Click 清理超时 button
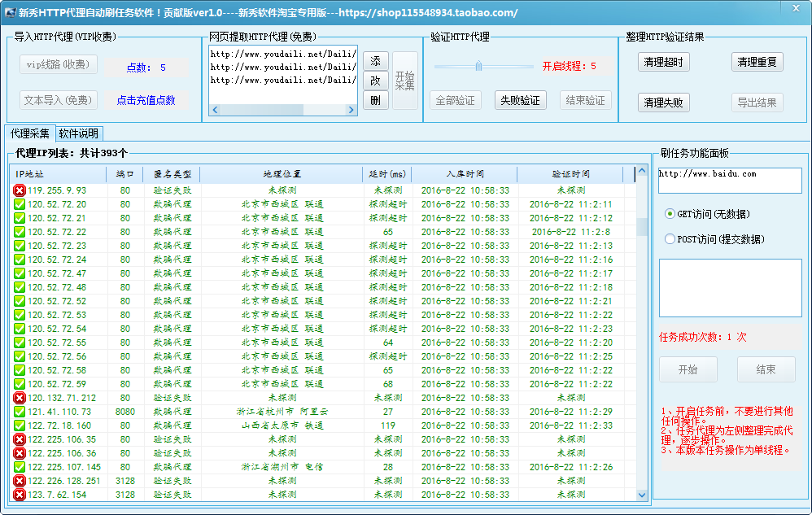This screenshot has width=812, height=515. pos(663,63)
